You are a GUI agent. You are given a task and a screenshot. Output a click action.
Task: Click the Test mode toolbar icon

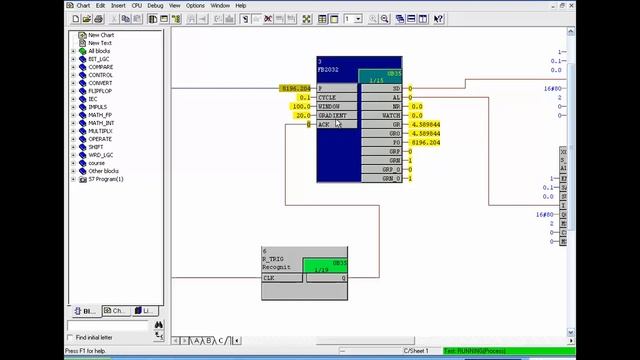(244, 19)
